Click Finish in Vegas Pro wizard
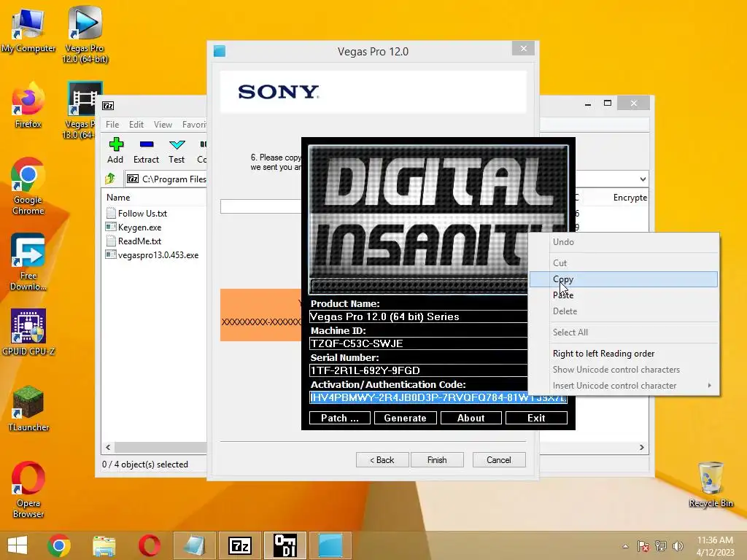This screenshot has width=747, height=560. [437, 460]
